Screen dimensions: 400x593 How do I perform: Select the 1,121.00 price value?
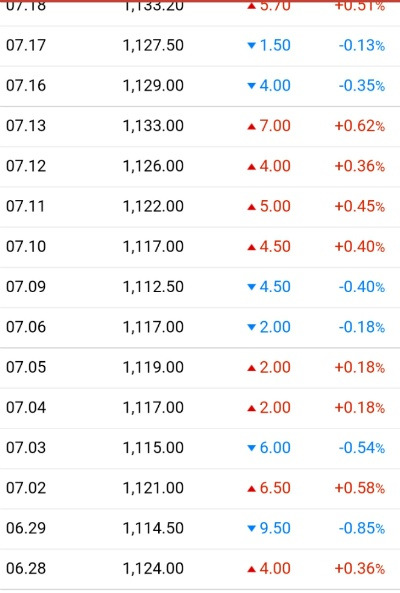(153, 488)
